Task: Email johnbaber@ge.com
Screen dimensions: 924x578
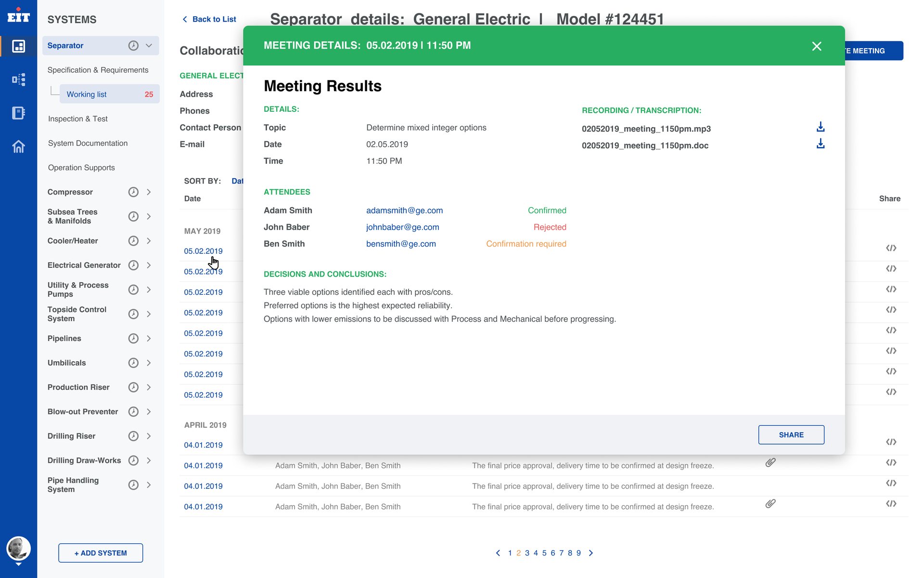Action: click(x=402, y=227)
